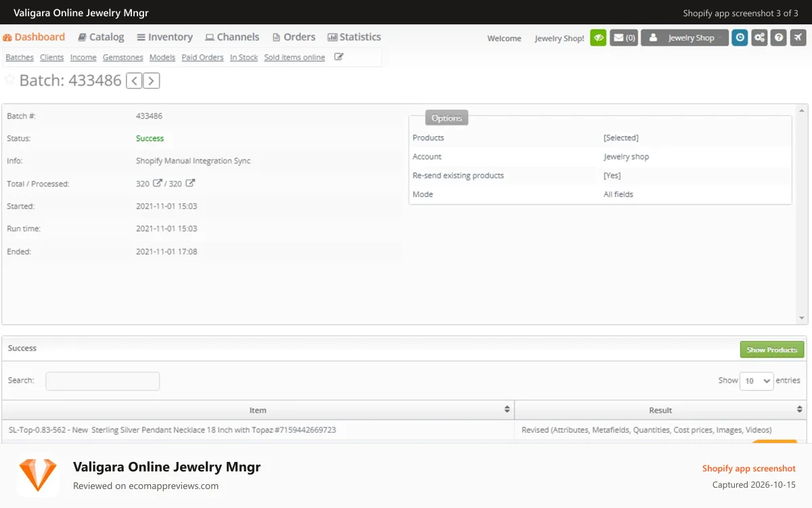Open the Catalog menu

(x=101, y=37)
